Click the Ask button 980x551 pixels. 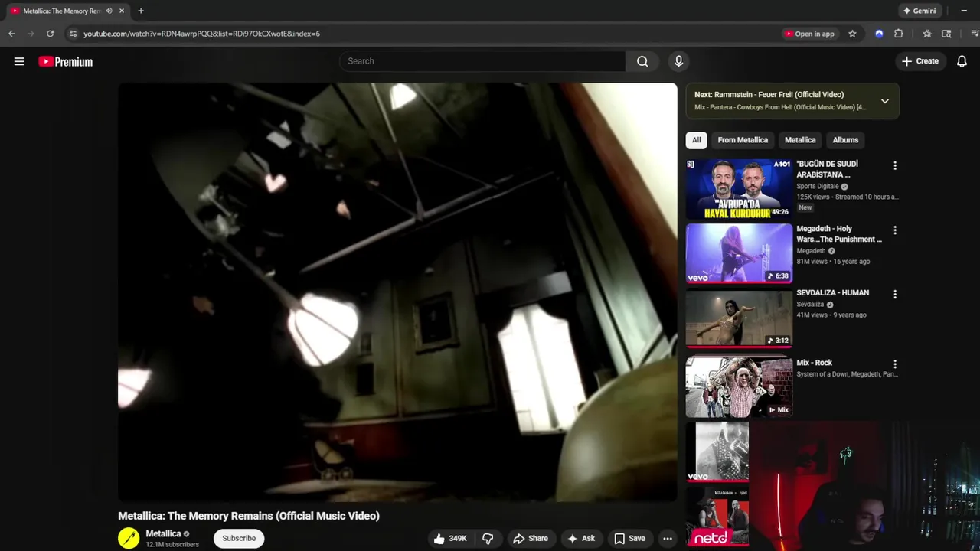tap(581, 539)
